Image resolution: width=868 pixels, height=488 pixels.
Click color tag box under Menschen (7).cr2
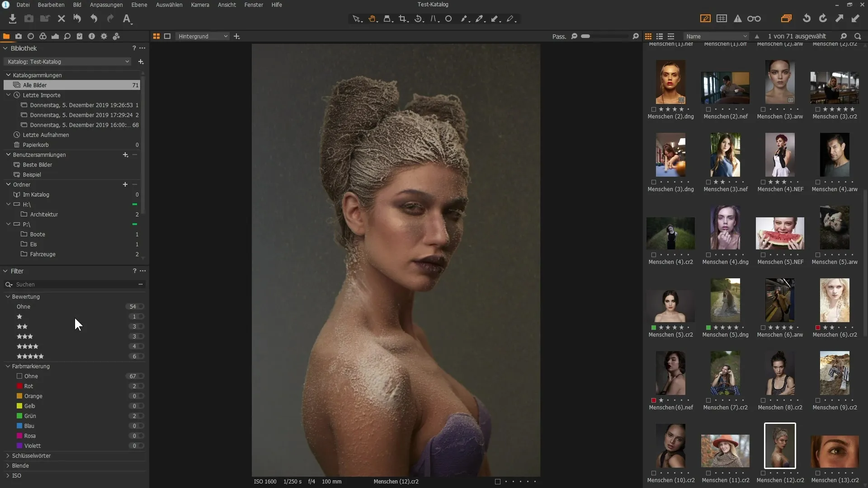(x=708, y=400)
